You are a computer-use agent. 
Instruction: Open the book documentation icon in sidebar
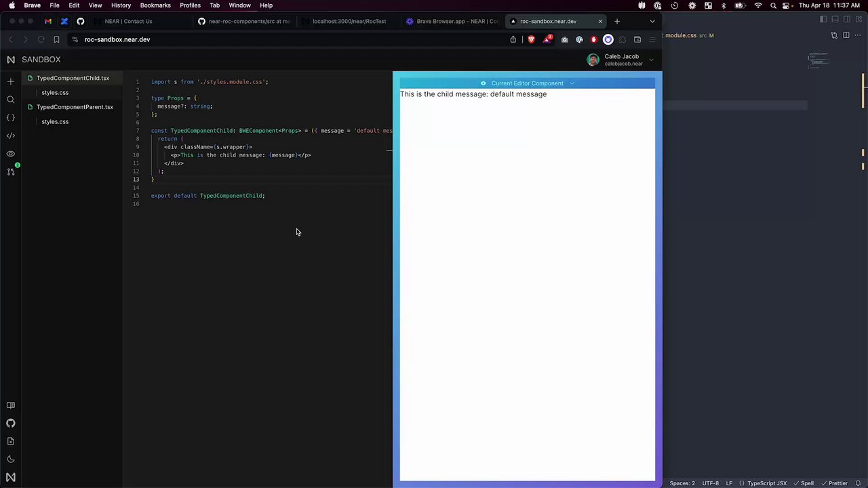(10, 405)
